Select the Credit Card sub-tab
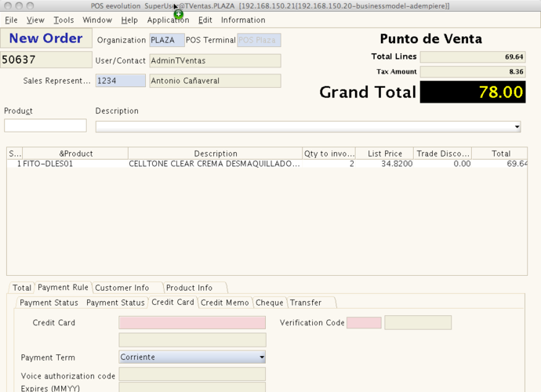Image resolution: width=541 pixels, height=392 pixels. (x=172, y=303)
